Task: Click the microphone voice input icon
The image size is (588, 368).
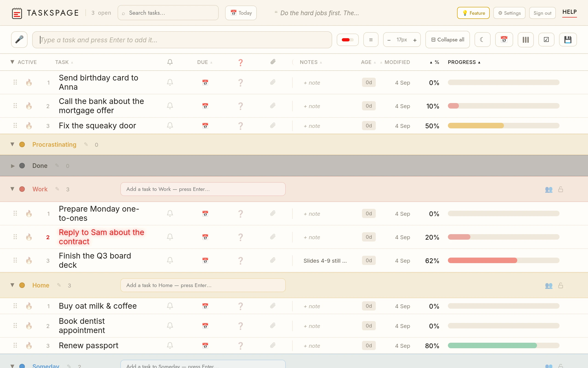Action: tap(19, 39)
